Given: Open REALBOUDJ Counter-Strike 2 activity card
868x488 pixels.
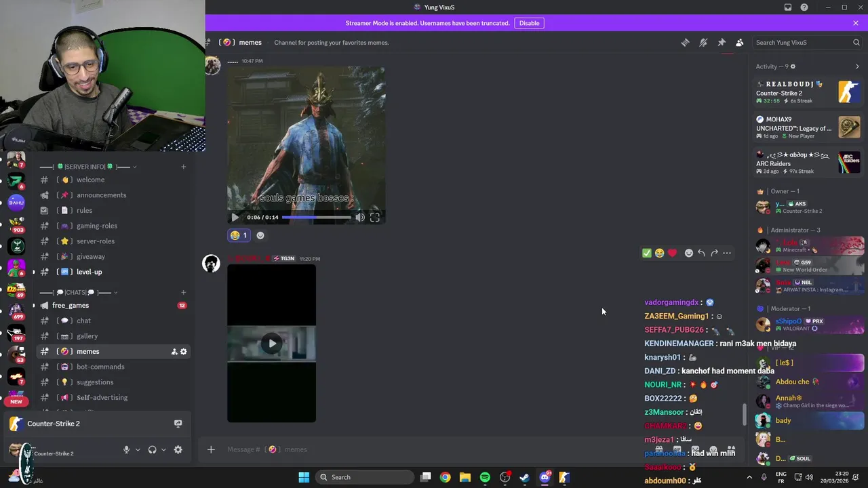Looking at the screenshot, I should click(808, 92).
